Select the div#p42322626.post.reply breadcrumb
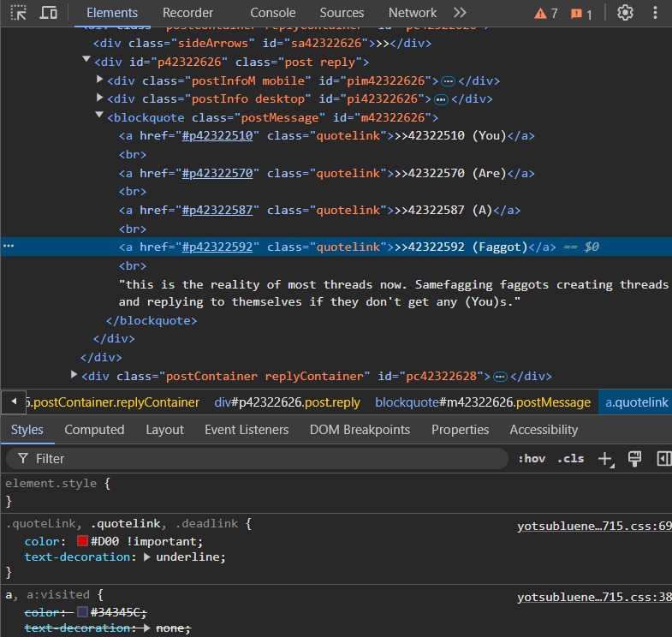This screenshot has width=672, height=637. pyautogui.click(x=287, y=402)
